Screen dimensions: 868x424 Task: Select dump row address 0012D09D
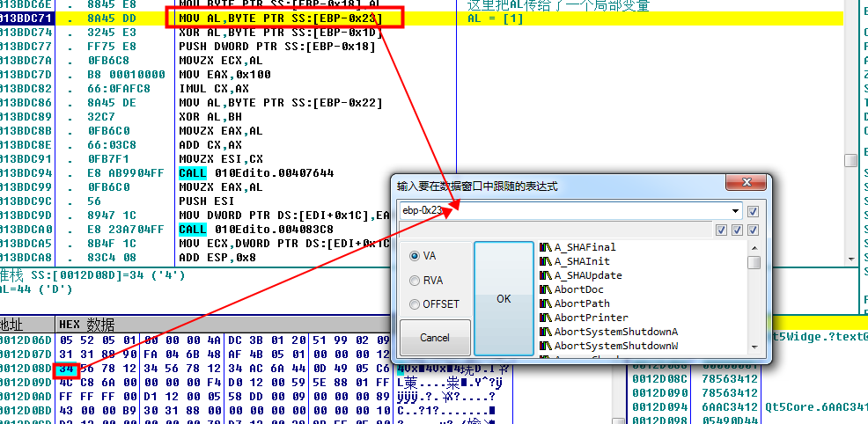click(x=26, y=382)
